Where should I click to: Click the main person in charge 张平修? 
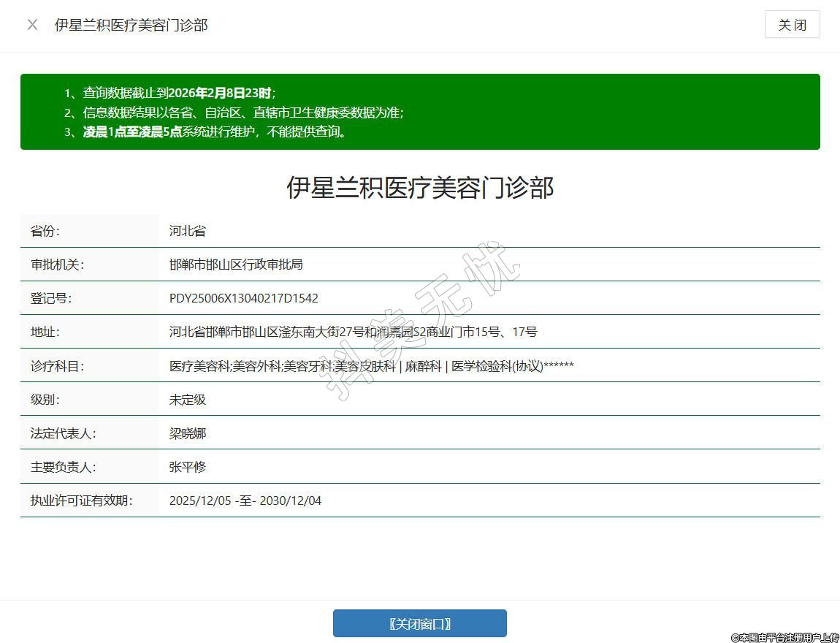pos(188,467)
